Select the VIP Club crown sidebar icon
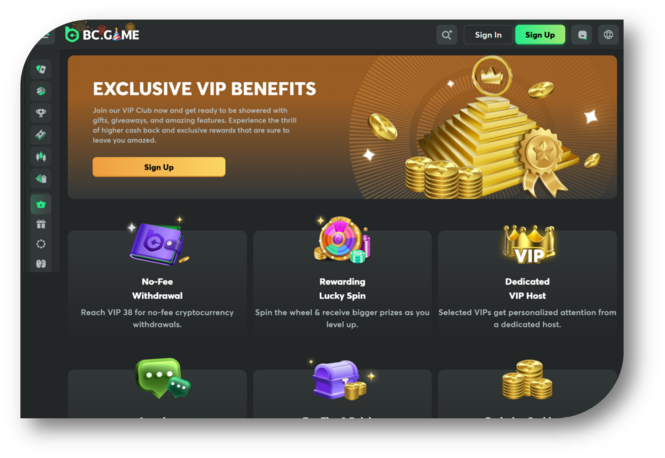 coord(41,204)
